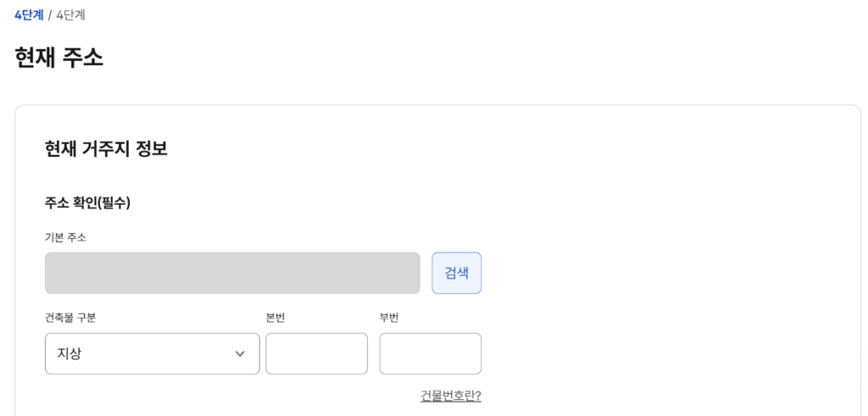This screenshot has width=868, height=416.
Task: Select the 지상 value shown in the dropdown
Action: coord(70,353)
